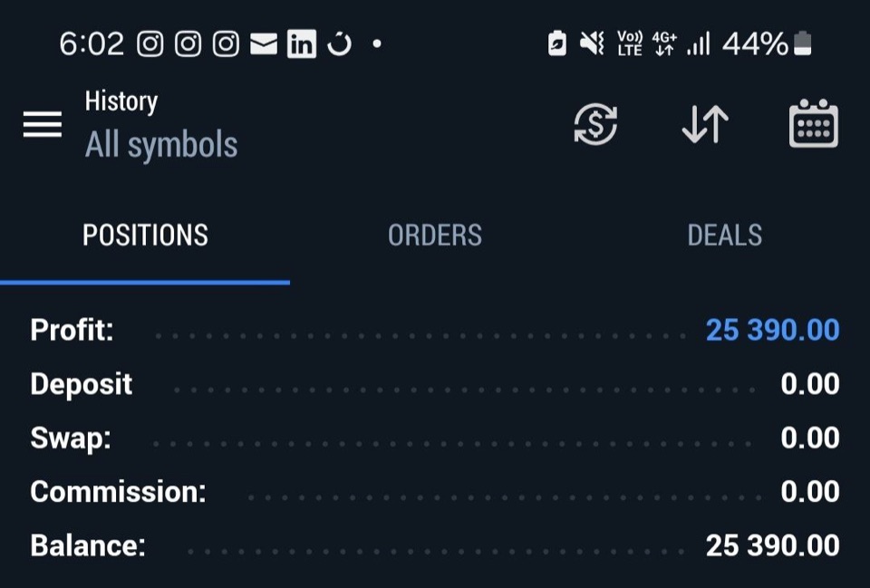Tap the History title

click(121, 102)
